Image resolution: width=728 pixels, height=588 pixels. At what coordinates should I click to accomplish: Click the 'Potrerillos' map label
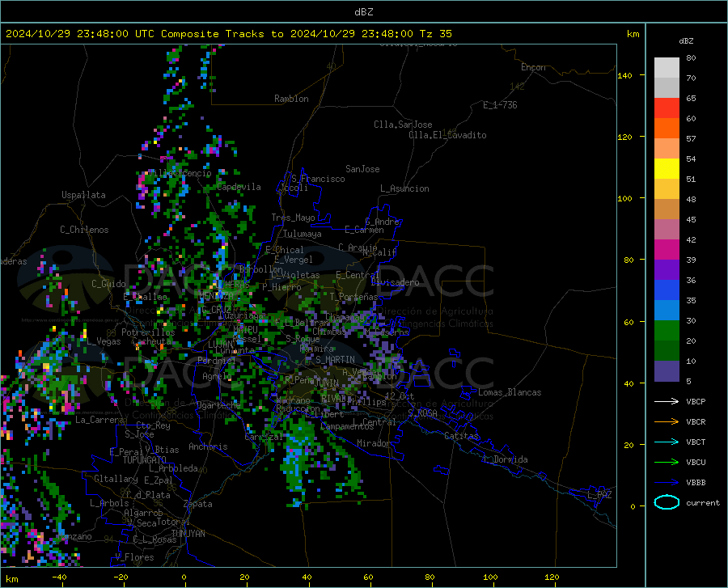coord(148,332)
